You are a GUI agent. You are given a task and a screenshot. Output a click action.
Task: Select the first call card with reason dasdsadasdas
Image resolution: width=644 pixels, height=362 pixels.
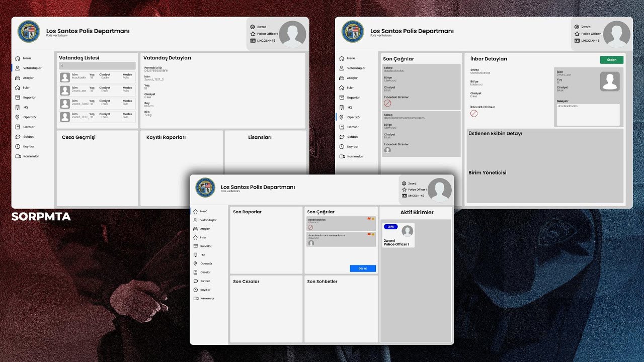pyautogui.click(x=422, y=86)
